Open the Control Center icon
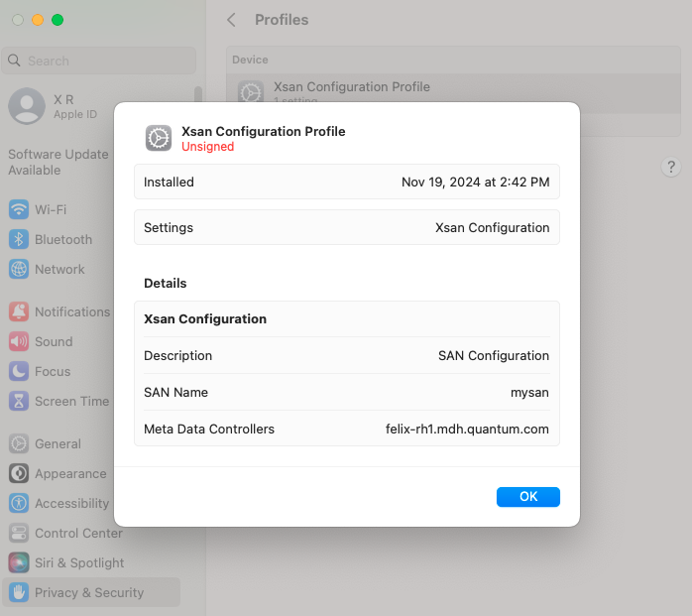The width and height of the screenshot is (692, 616). click(x=19, y=533)
